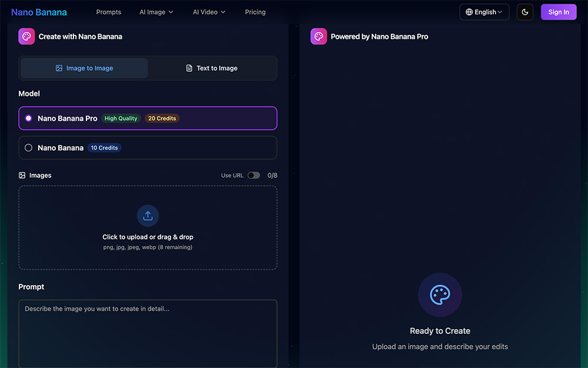Select the dark mode moon icon

pyautogui.click(x=524, y=12)
